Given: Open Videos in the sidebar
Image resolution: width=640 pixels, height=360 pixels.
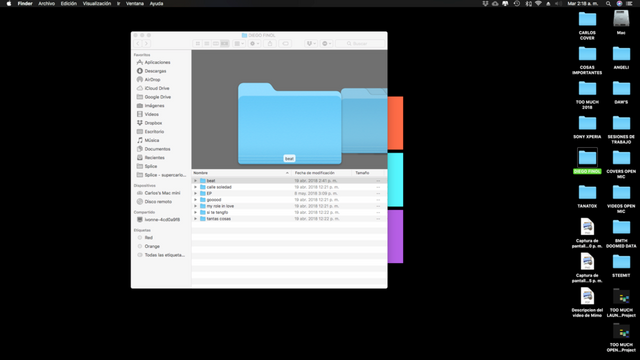Looking at the screenshot, I should coord(151,114).
